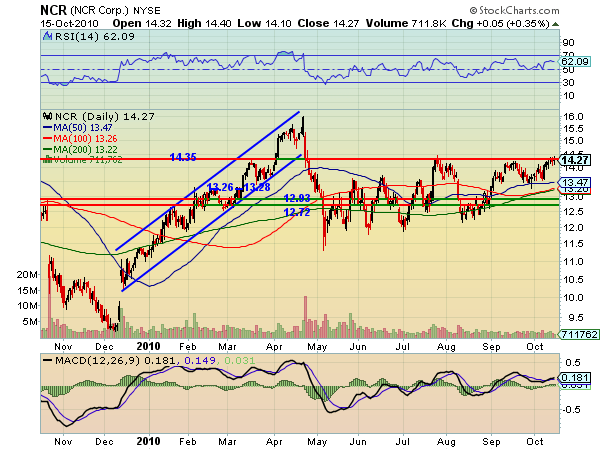Viewport: 600px width, 450px height.
Task: Click the 12.0 price axis label
Action: (573, 228)
